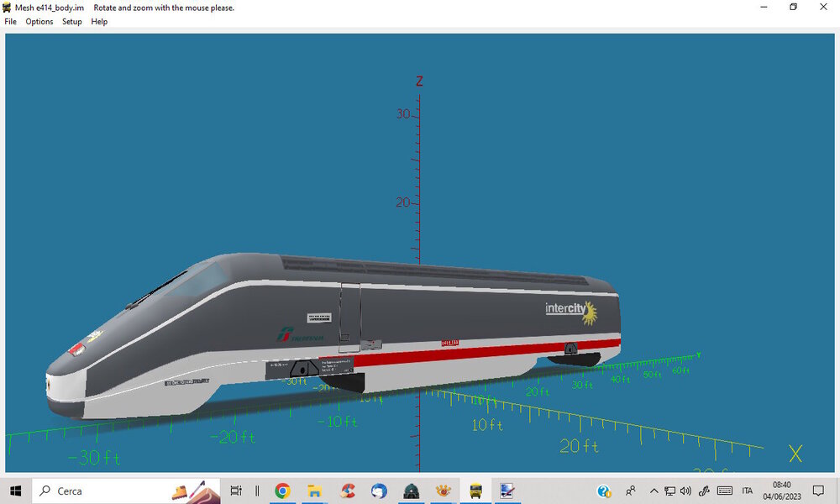Open the Help menu
Viewport: 840px width, 504px height.
99,22
